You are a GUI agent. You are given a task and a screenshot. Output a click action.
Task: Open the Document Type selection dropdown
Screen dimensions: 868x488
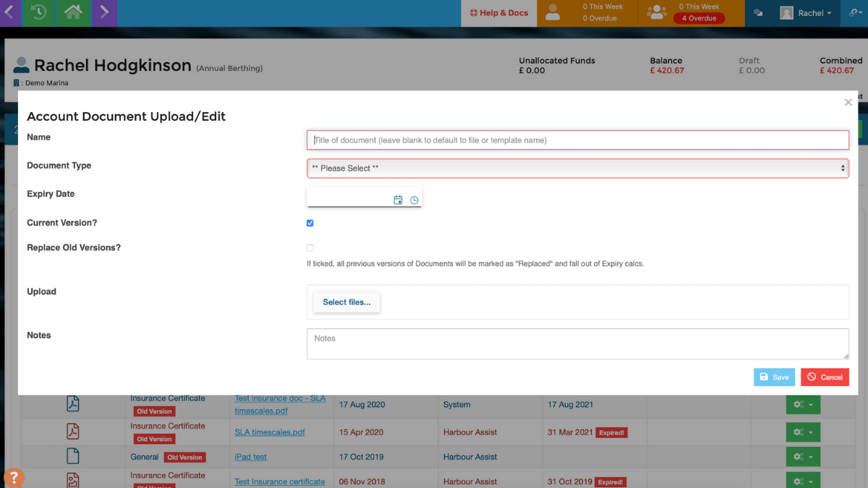point(577,168)
